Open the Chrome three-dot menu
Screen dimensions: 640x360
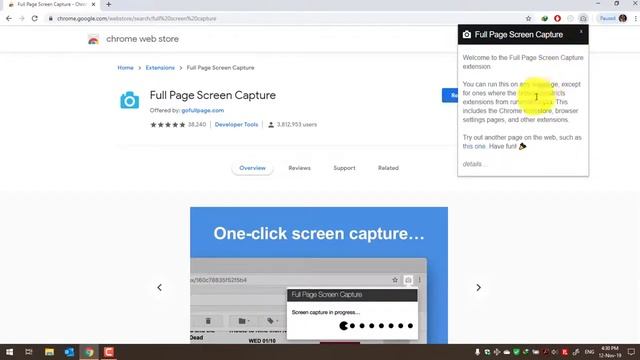(x=636, y=18)
